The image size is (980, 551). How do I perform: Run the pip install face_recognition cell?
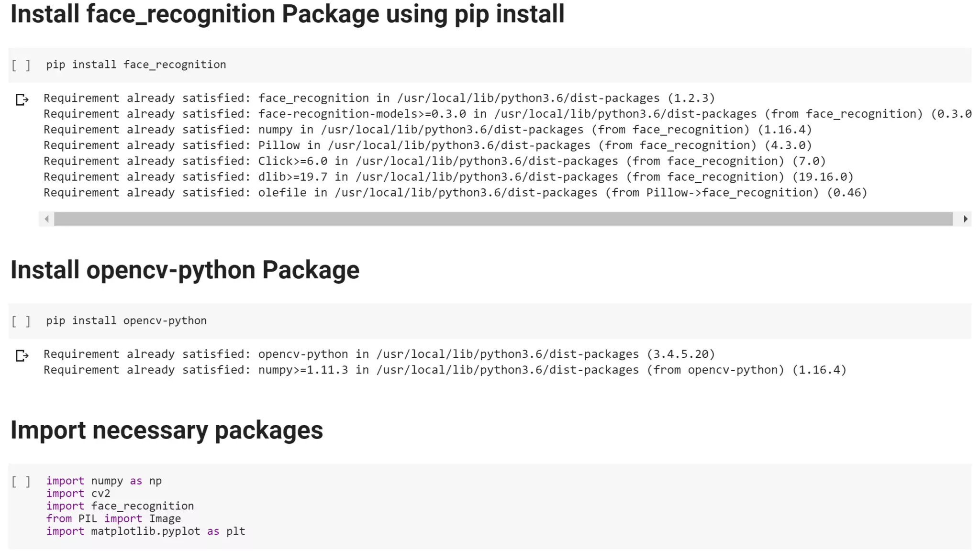pos(21,65)
